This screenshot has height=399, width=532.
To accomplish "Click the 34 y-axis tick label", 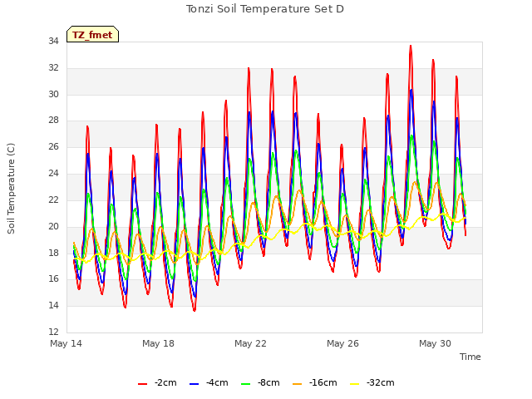I will point(53,42).
